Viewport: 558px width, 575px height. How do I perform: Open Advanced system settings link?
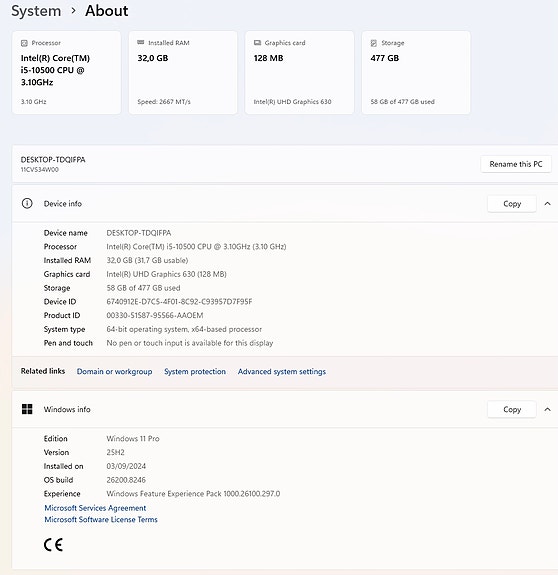coord(282,371)
